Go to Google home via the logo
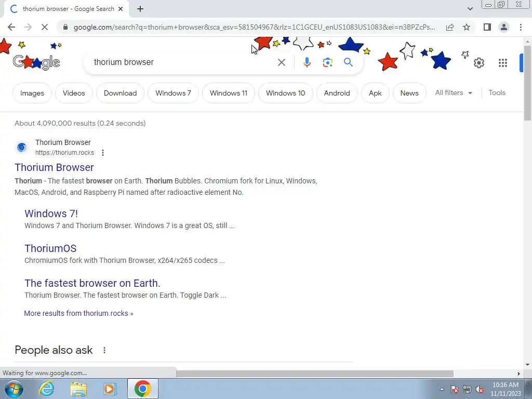This screenshot has width=532, height=399. (36, 62)
